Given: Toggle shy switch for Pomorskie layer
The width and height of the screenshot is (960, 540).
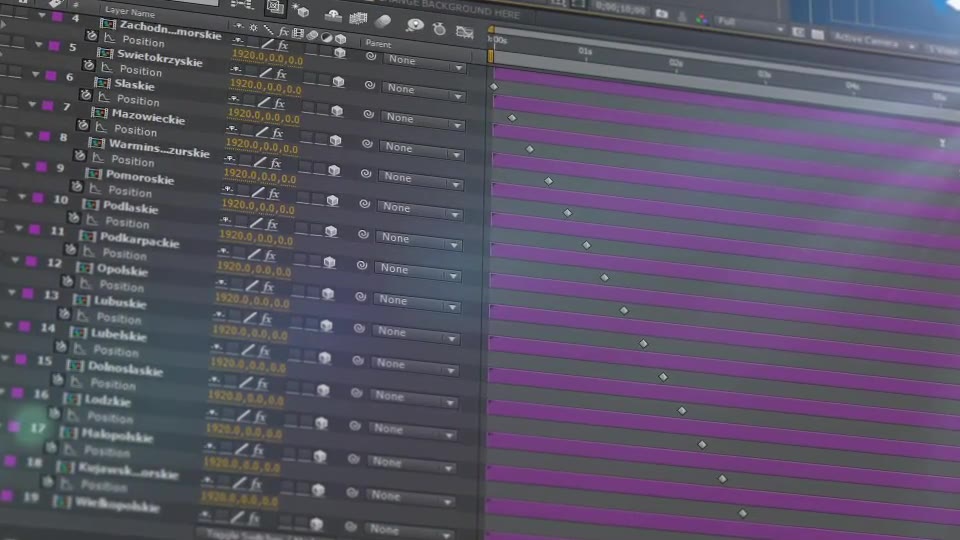Looking at the screenshot, I should click(227, 189).
